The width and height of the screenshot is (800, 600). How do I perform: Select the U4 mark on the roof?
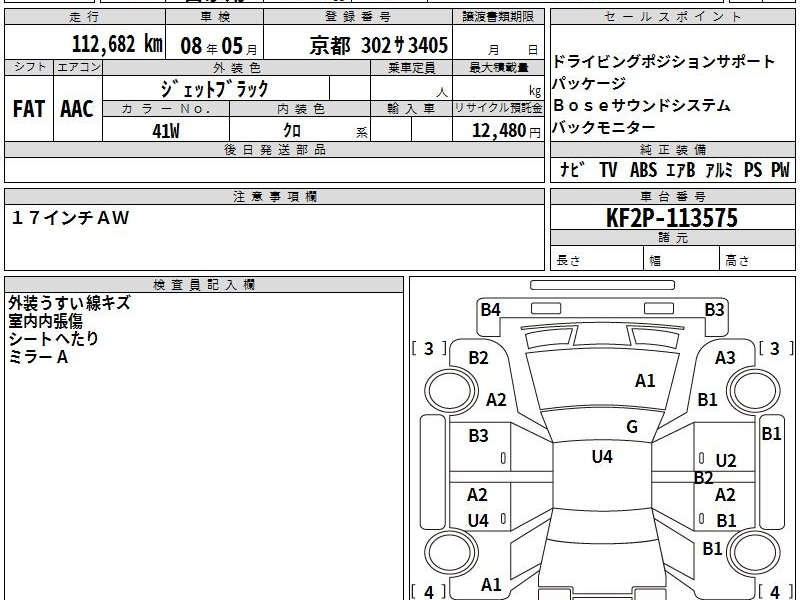[x=602, y=457]
